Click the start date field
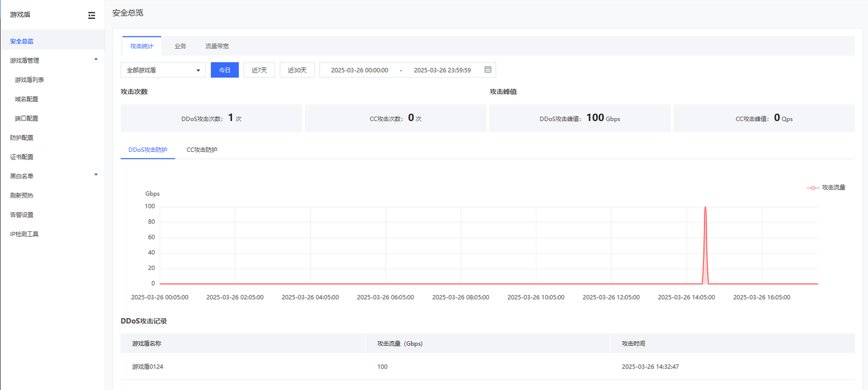868x390 pixels. tap(359, 70)
